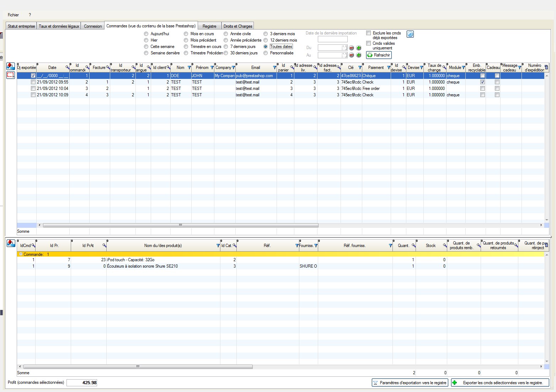Click the green plus icon beside Au date

359,55
